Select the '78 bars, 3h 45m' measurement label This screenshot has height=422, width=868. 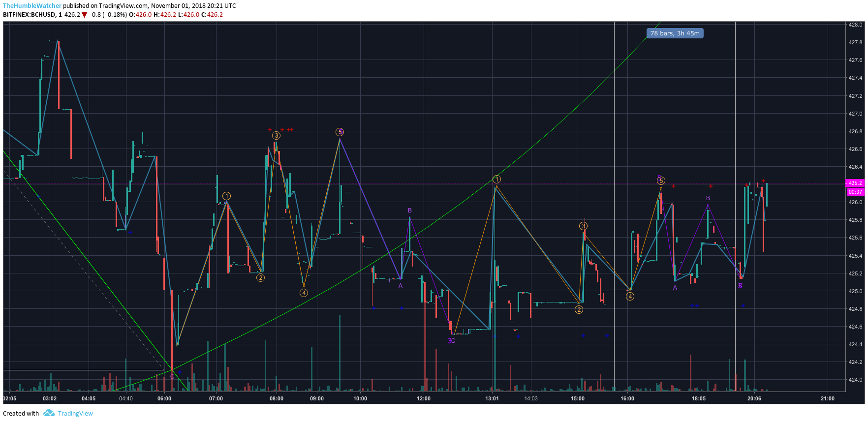point(675,33)
